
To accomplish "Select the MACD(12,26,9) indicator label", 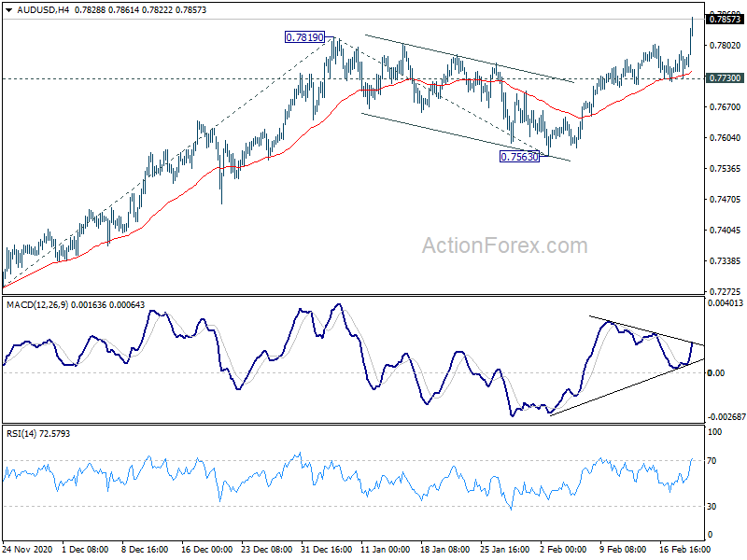I will point(76,305).
